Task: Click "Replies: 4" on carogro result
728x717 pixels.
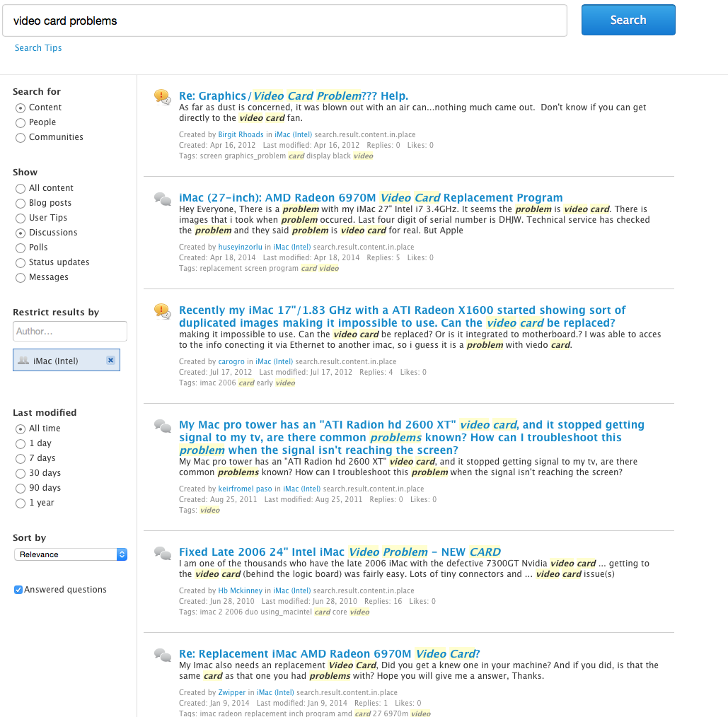Action: pyautogui.click(x=376, y=372)
